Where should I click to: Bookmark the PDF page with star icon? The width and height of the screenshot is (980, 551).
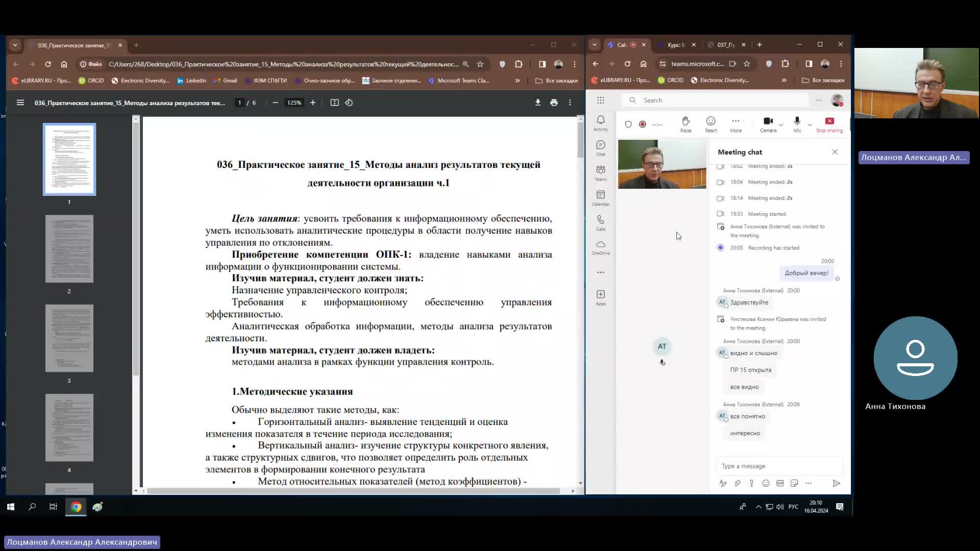(x=480, y=64)
